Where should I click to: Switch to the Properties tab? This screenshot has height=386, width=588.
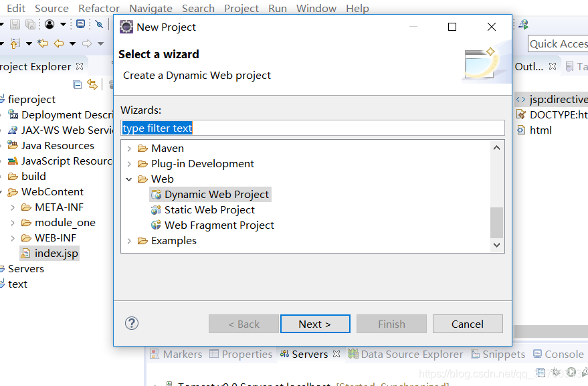[x=241, y=354]
